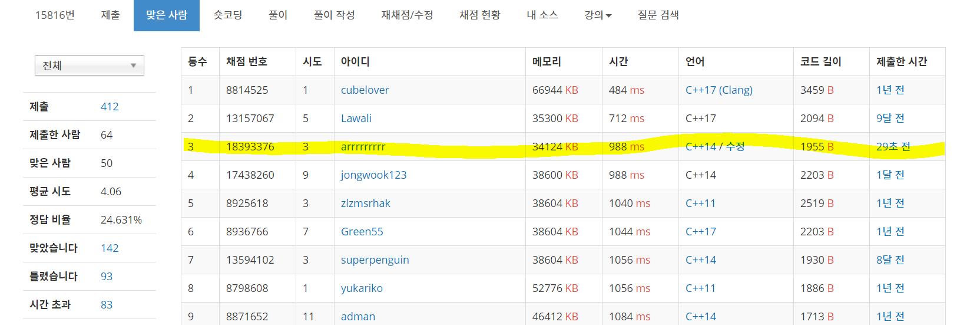Image resolution: width=980 pixels, height=325 pixels.
Task: Open user arrrrrrrrr's profile
Action: [363, 147]
